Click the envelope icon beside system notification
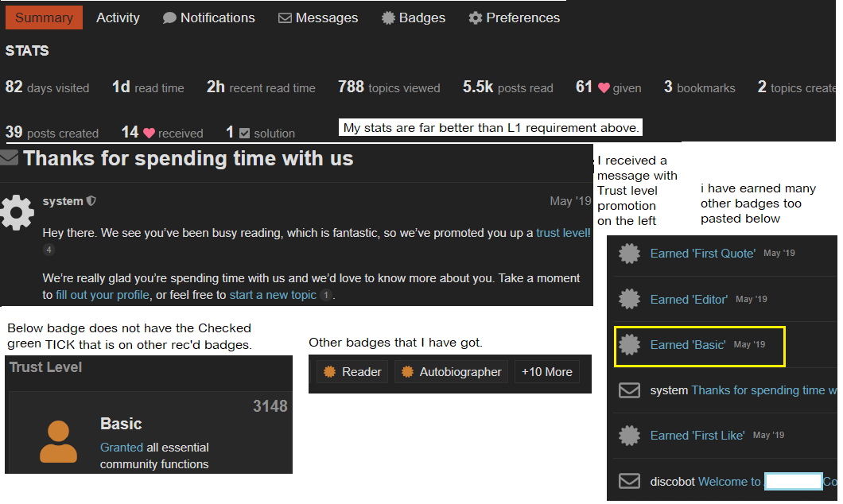The height and width of the screenshot is (504, 843). 630,390
